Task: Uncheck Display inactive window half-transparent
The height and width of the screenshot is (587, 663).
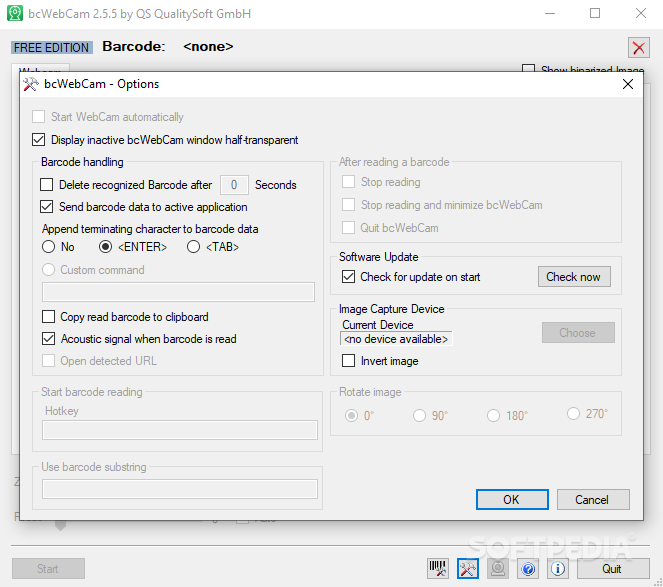Action: coord(38,140)
